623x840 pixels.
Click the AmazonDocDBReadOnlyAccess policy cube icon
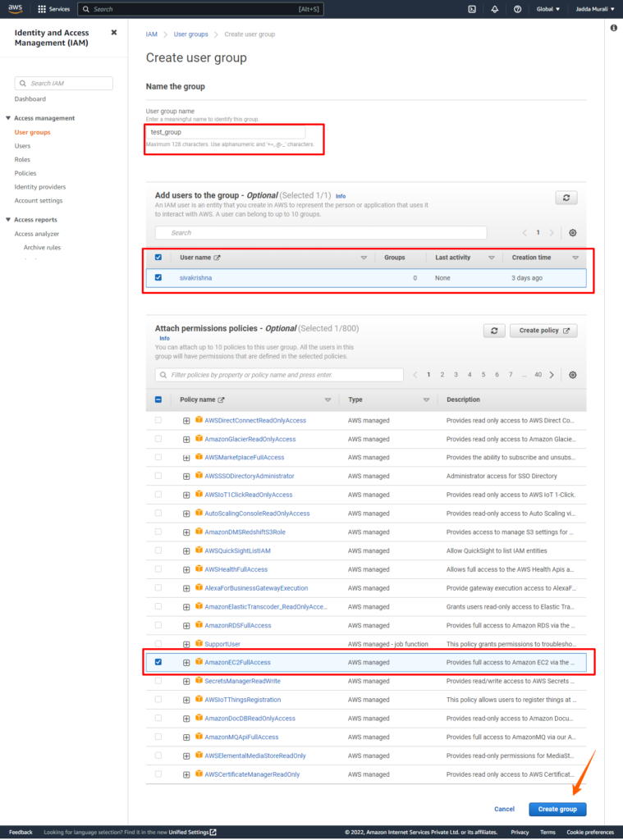tap(199, 718)
